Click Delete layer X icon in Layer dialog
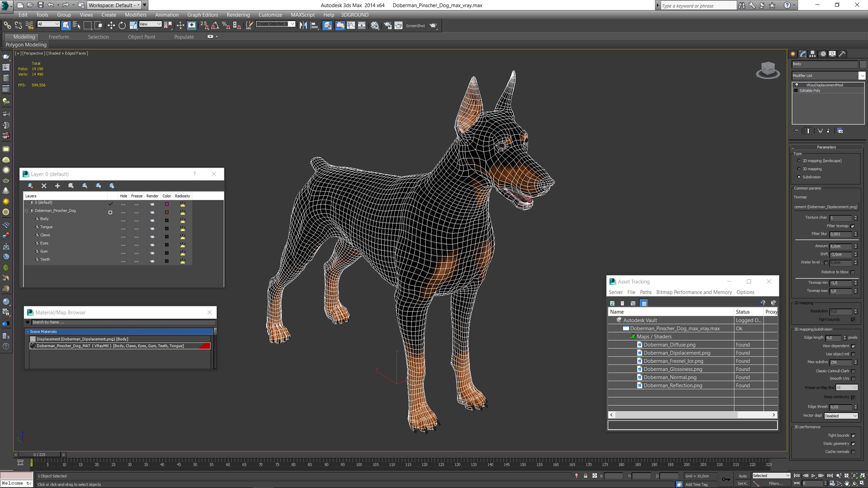 (x=44, y=186)
